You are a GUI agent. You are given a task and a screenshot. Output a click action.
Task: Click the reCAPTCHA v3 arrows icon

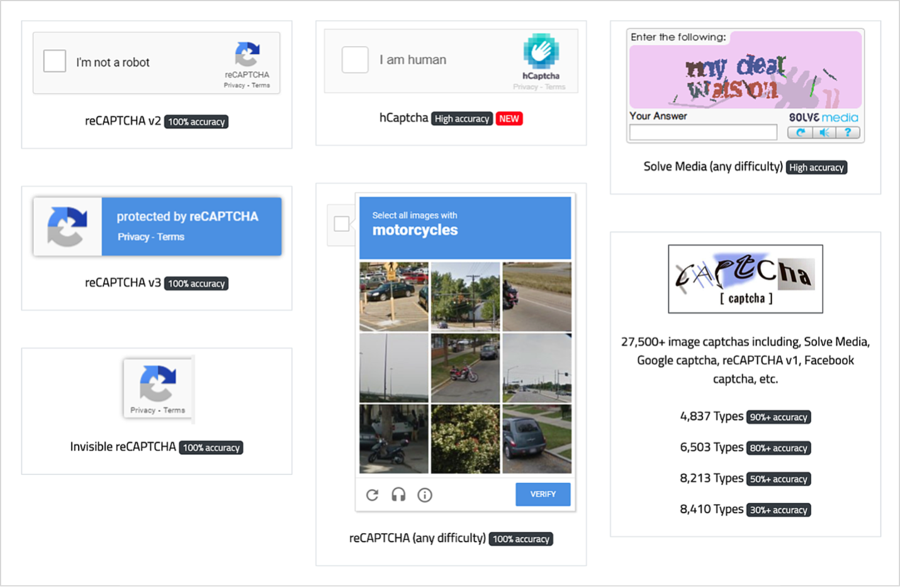pos(67,226)
